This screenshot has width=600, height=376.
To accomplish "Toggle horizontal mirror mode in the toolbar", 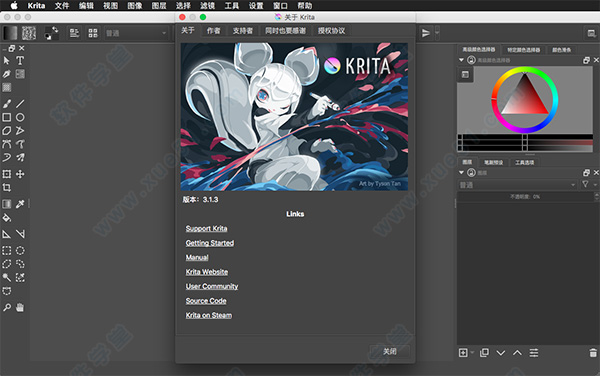I will point(426,33).
